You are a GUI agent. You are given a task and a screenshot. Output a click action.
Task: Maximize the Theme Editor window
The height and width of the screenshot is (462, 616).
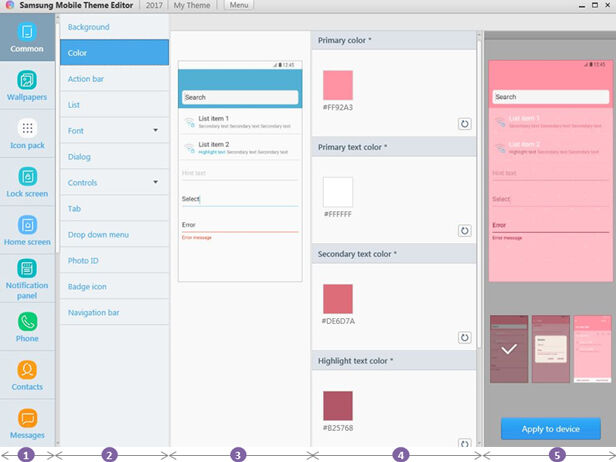tap(595, 5)
